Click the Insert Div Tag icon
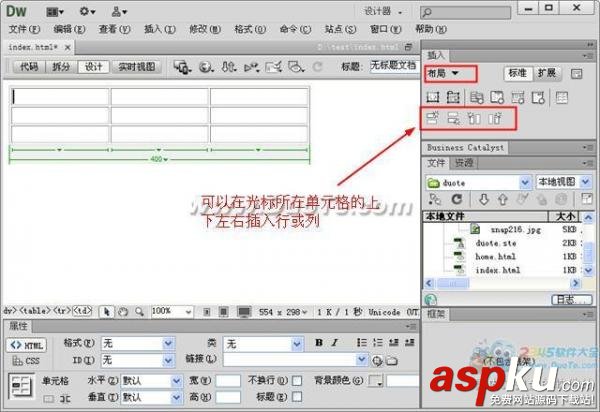Image resolution: width=600 pixels, height=412 pixels. 433,97
